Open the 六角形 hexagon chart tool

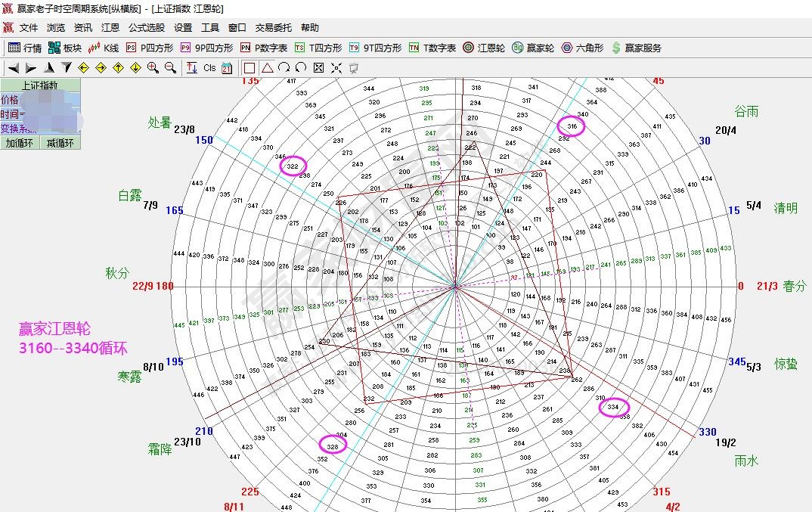pyautogui.click(x=582, y=48)
